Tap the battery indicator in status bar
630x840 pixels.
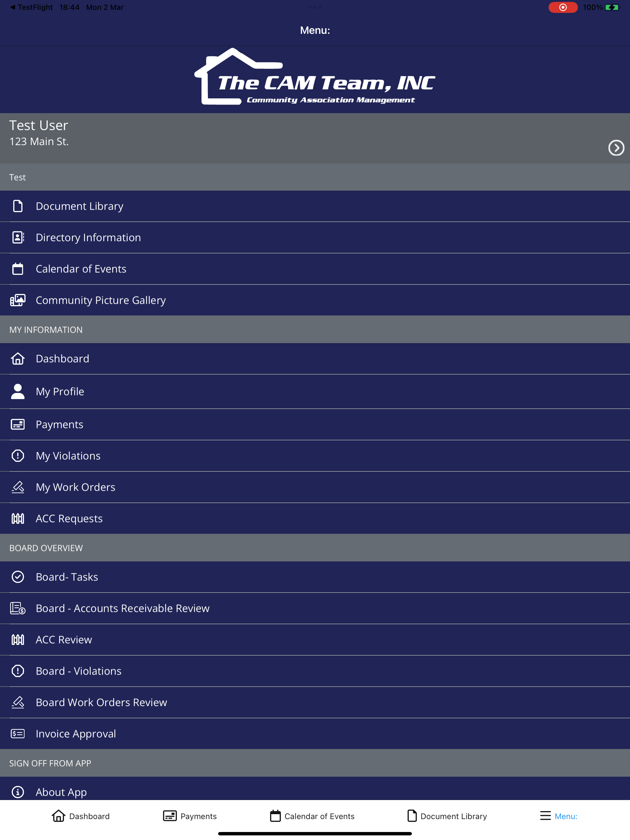[x=612, y=7]
